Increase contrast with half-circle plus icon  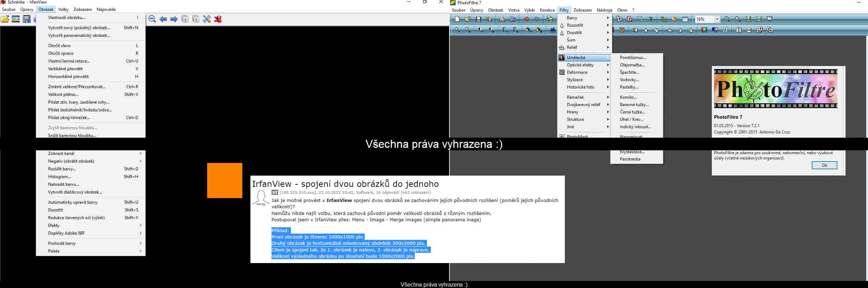492,30
